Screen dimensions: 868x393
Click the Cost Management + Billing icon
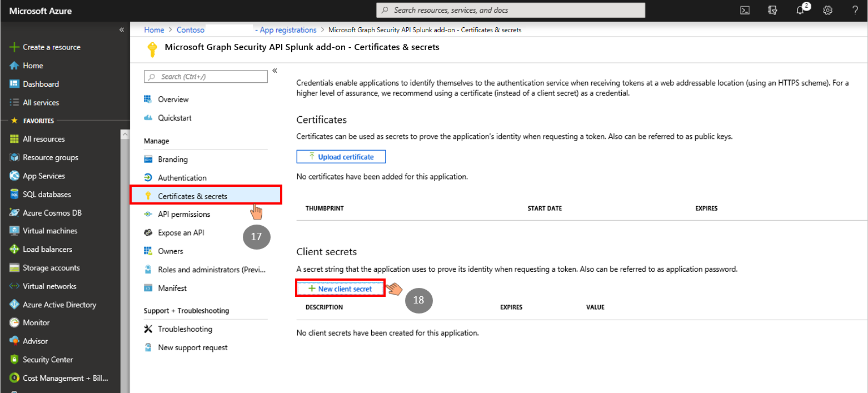coord(14,378)
